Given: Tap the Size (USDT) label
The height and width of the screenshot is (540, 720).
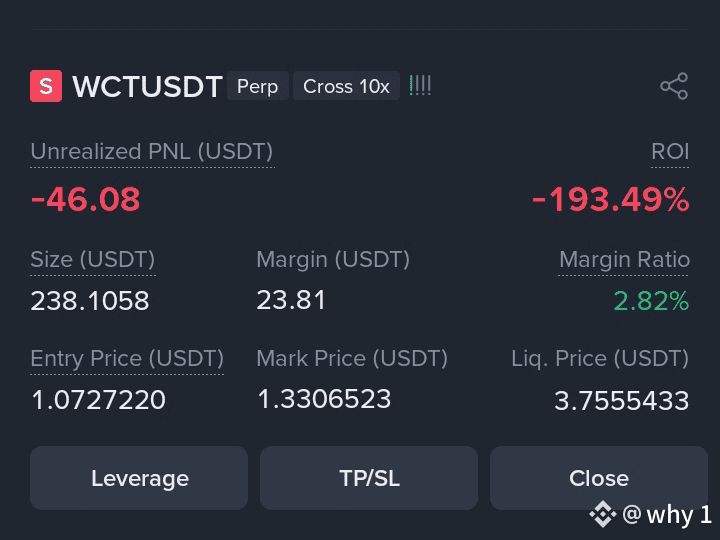Looking at the screenshot, I should point(93,260).
